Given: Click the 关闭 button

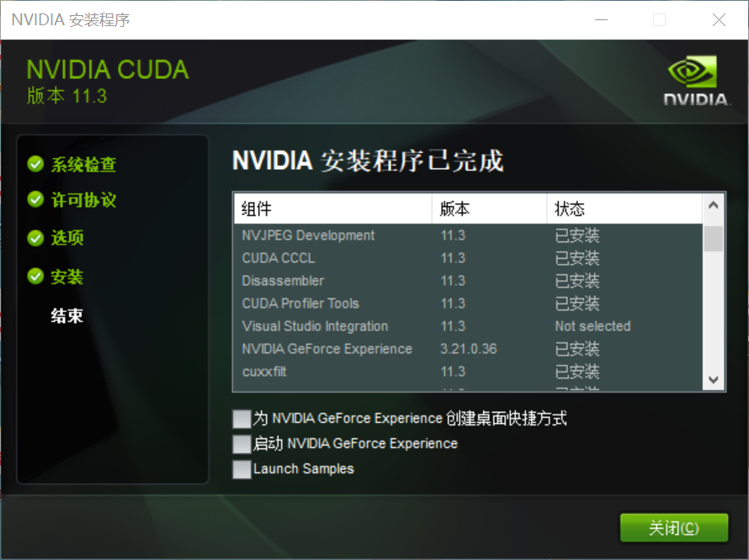Looking at the screenshot, I should point(673,528).
